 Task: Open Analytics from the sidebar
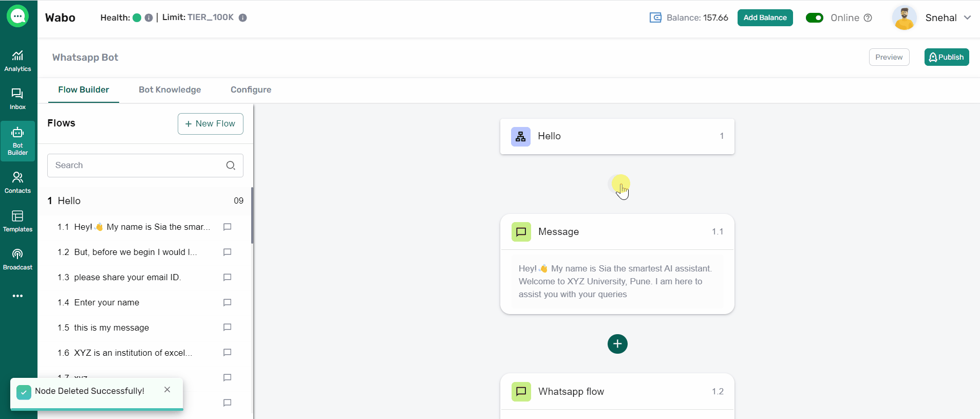coord(17,61)
